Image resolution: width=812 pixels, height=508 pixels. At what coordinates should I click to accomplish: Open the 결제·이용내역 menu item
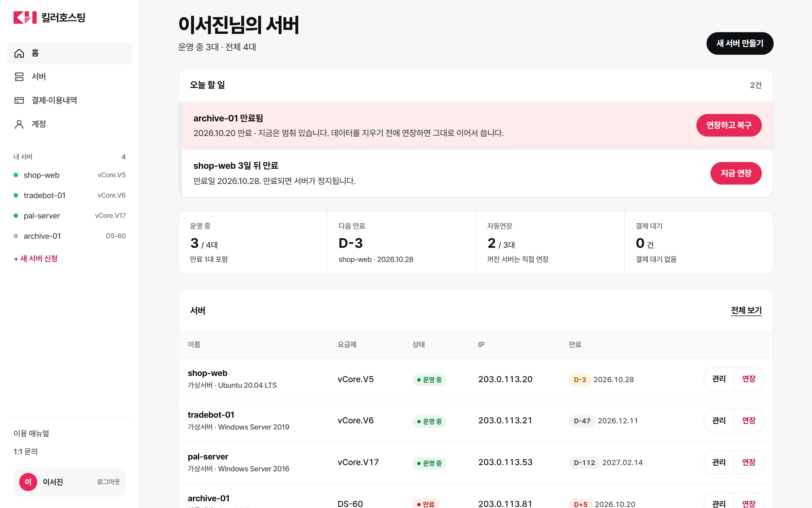pos(69,100)
